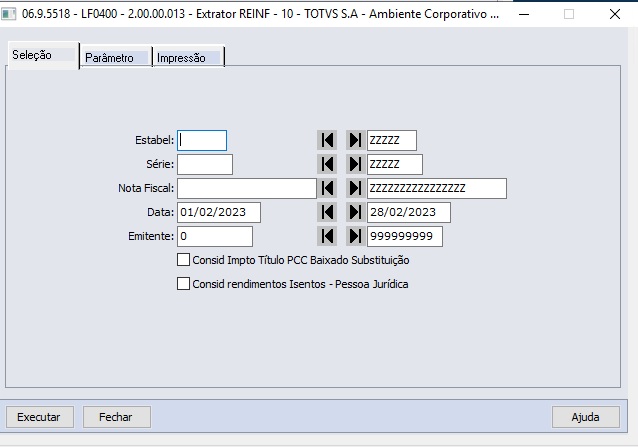
Task: Set the last-value icon in Nota Fiscal row
Action: click(356, 188)
